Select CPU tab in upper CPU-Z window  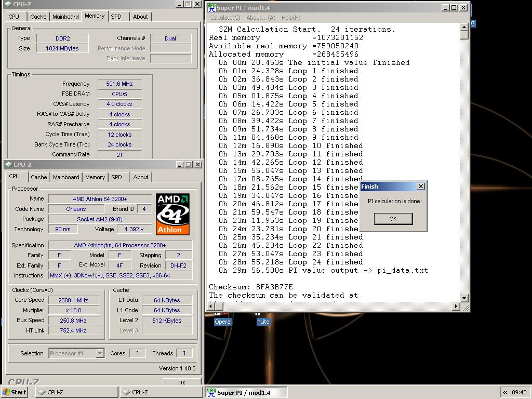[14, 17]
